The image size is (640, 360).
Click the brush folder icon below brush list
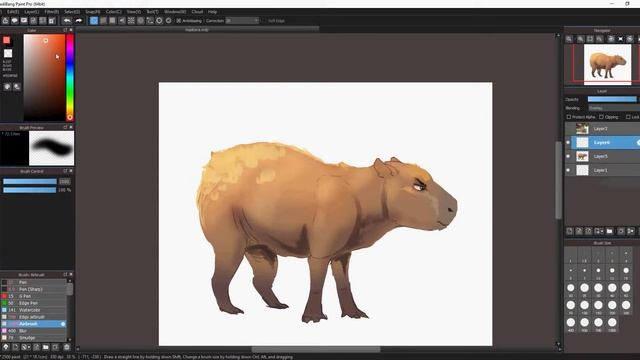tap(46, 347)
